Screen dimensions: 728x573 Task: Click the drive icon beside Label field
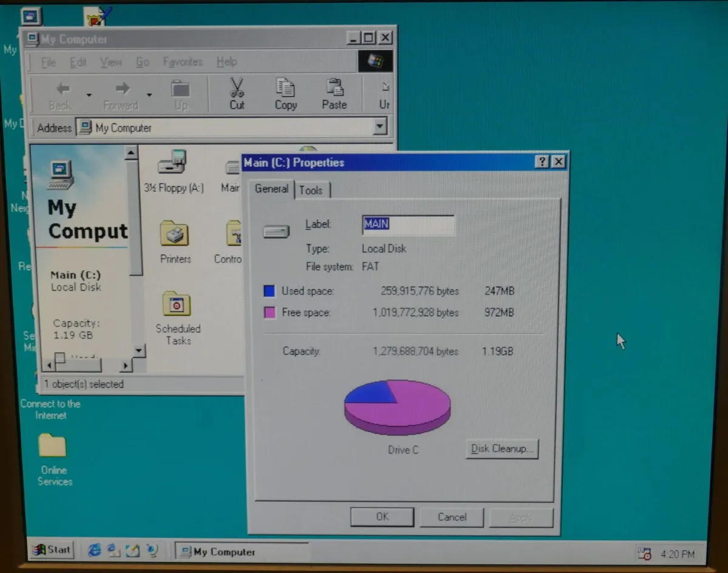[x=276, y=231]
